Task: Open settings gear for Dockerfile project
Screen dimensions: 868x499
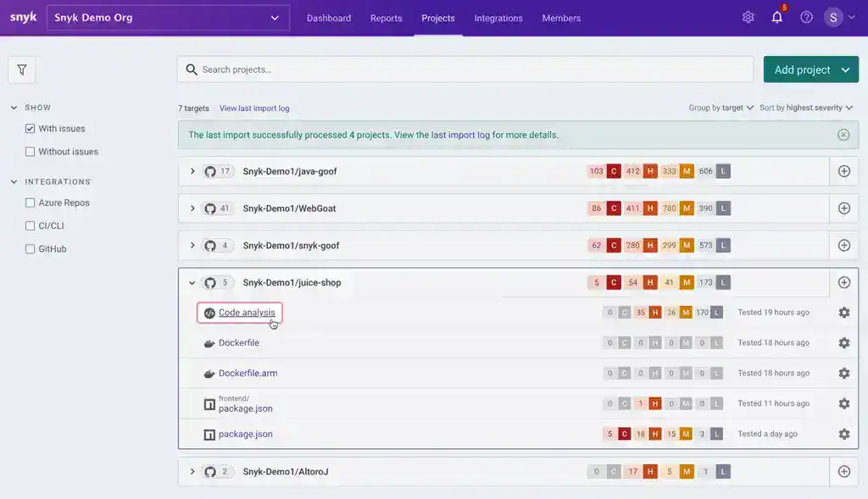Action: 843,343
